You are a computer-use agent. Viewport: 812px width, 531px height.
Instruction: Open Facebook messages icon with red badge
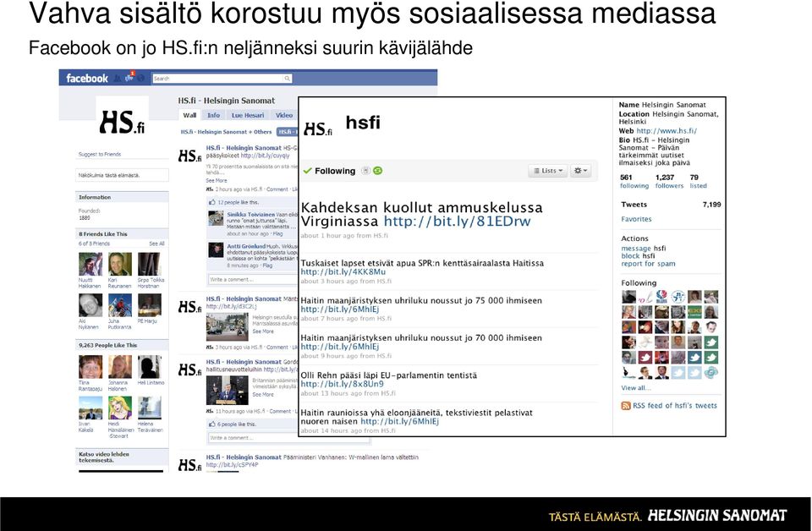tap(129, 78)
